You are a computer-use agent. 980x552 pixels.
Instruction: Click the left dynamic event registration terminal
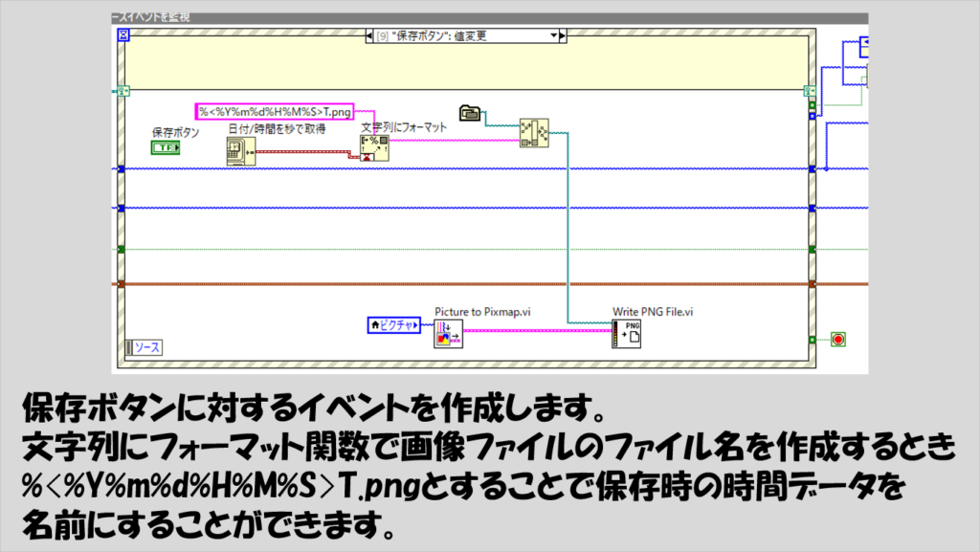[x=122, y=92]
